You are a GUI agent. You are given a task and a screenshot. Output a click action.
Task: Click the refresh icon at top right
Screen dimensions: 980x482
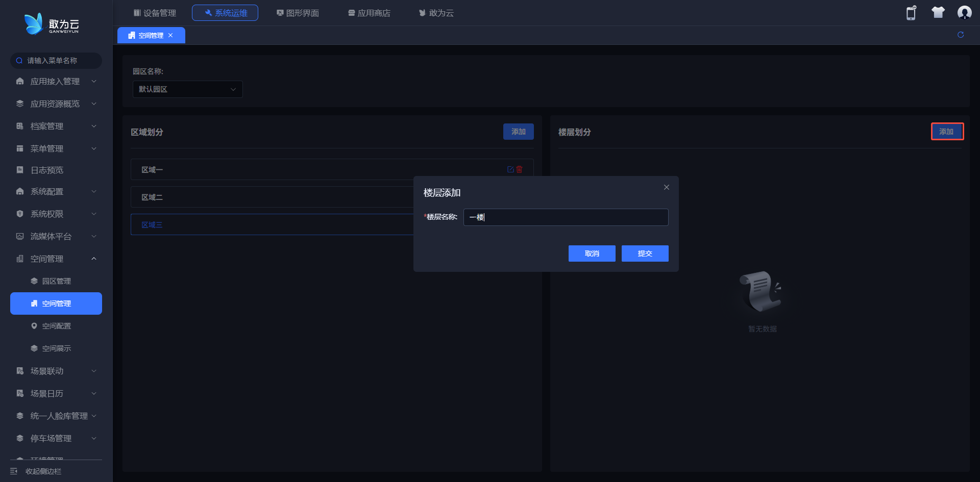tap(961, 35)
